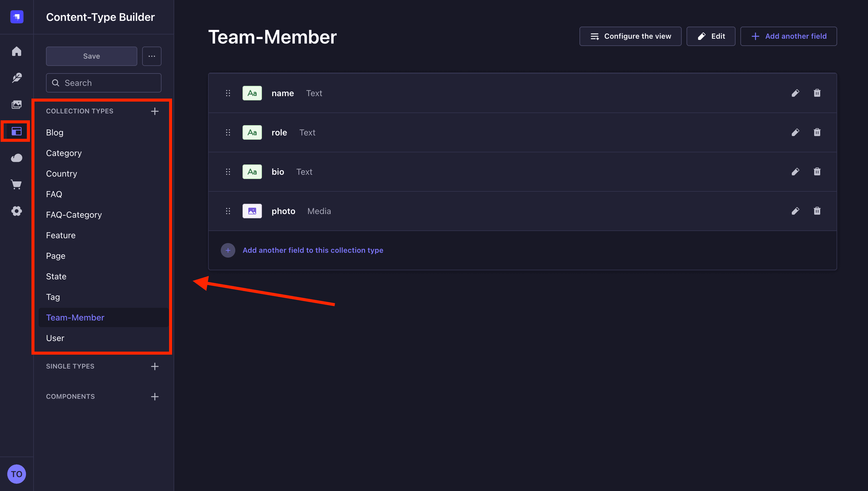Click the Search input field

pyautogui.click(x=103, y=83)
